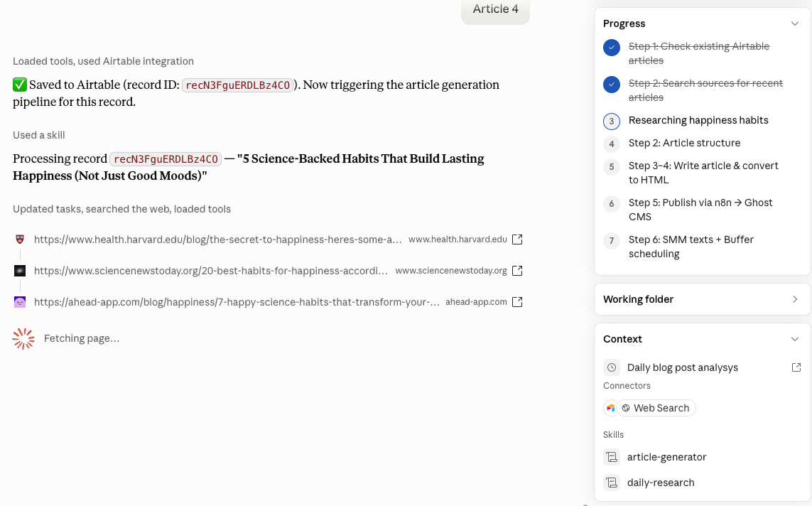Click the Fetching page spinner
Image resolution: width=812 pixels, height=506 pixels.
(x=23, y=339)
